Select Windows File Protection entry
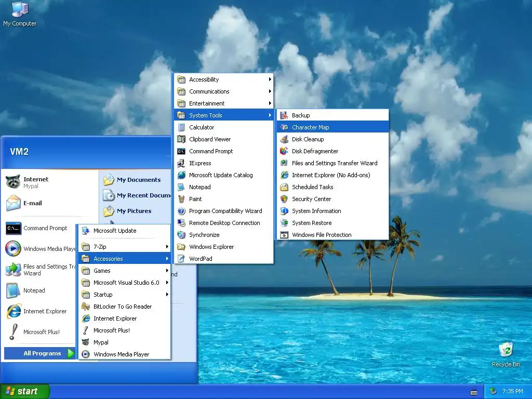532x399 pixels. 333,235
